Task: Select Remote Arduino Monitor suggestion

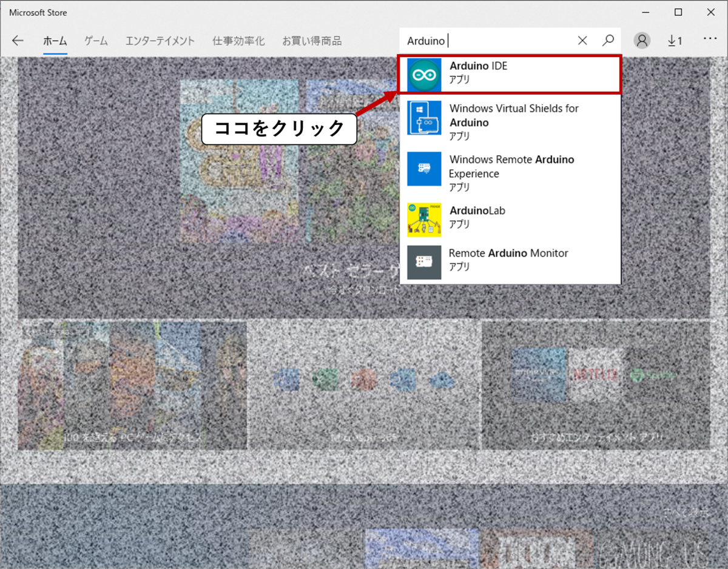Action: (510, 262)
